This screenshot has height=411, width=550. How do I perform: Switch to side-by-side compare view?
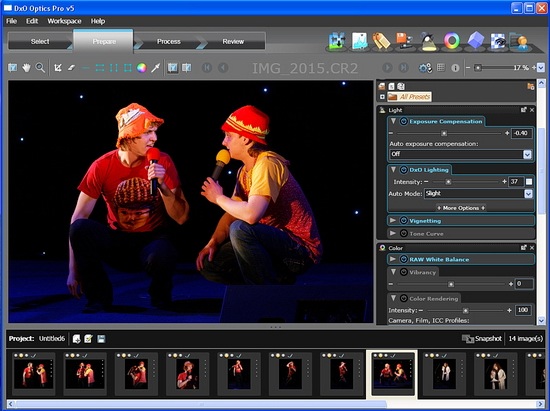(187, 68)
